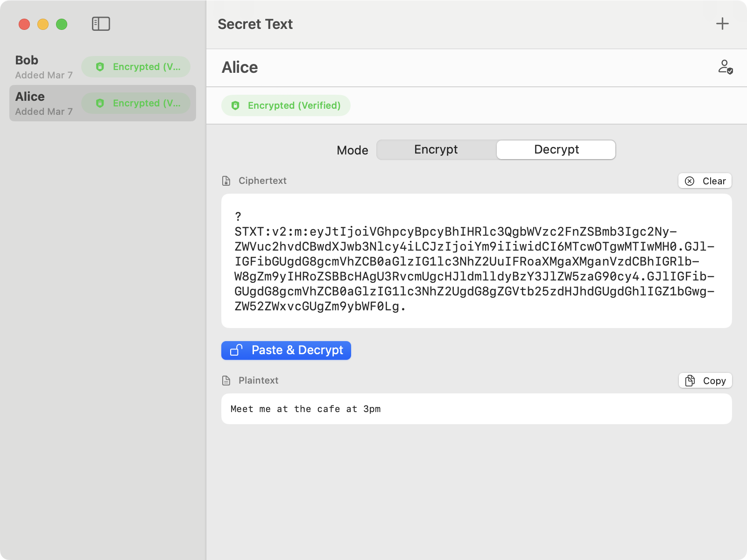This screenshot has width=747, height=560.
Task: Select Bob in the contacts list
Action: [44, 67]
